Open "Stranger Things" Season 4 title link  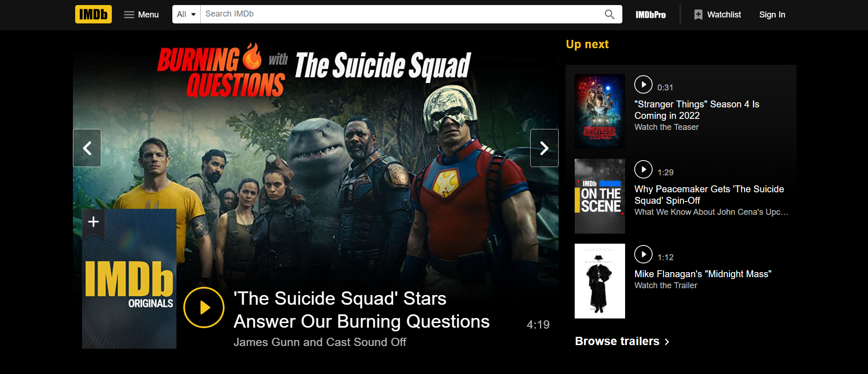[x=697, y=110]
